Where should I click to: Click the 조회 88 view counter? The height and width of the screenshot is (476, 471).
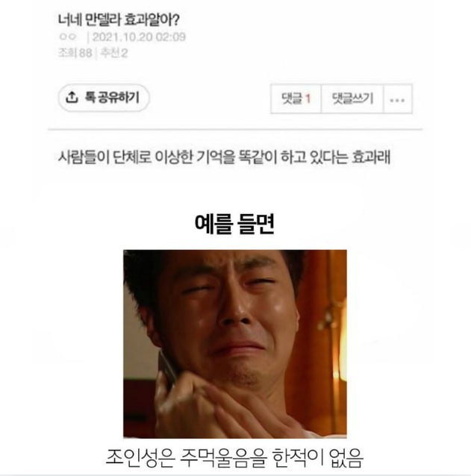click(75, 53)
